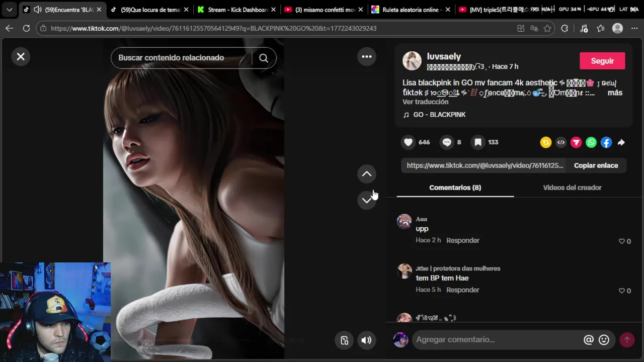This screenshot has height=362, width=644.
Task: Reload the page
Action: pos(26,28)
